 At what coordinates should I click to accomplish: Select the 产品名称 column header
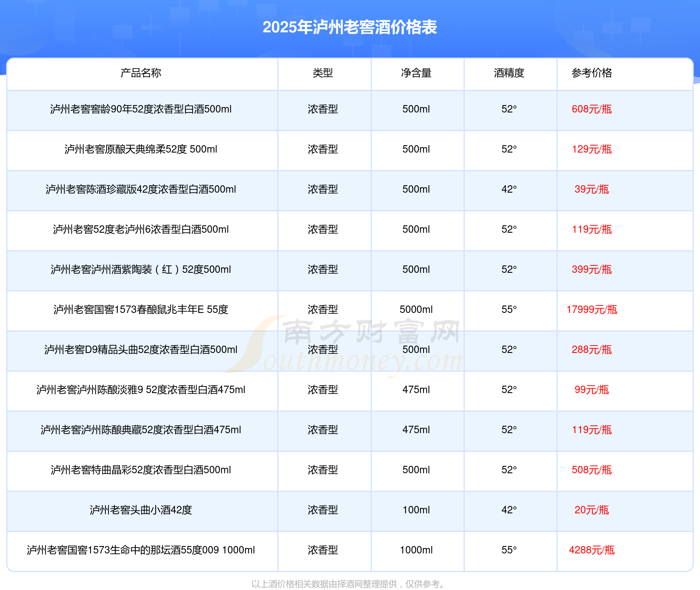click(x=141, y=73)
